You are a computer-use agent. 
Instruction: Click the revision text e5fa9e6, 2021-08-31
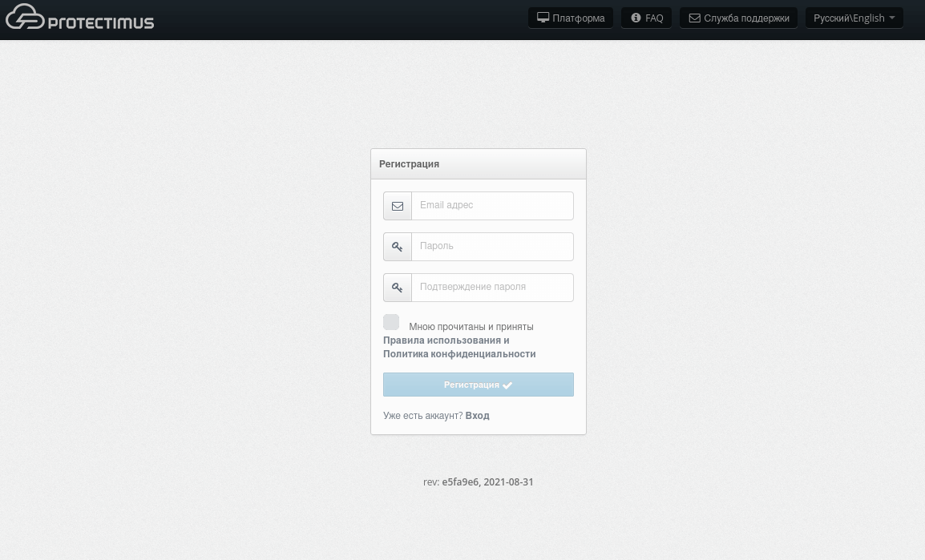click(x=487, y=481)
